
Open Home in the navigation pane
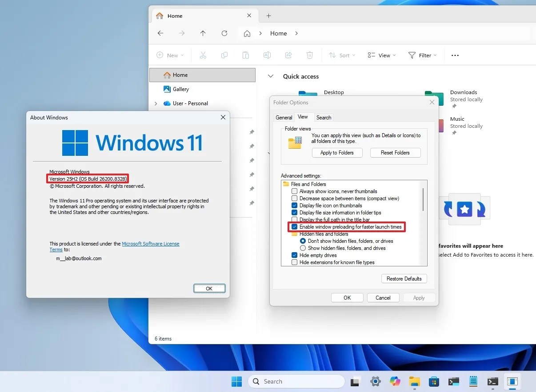pyautogui.click(x=202, y=75)
